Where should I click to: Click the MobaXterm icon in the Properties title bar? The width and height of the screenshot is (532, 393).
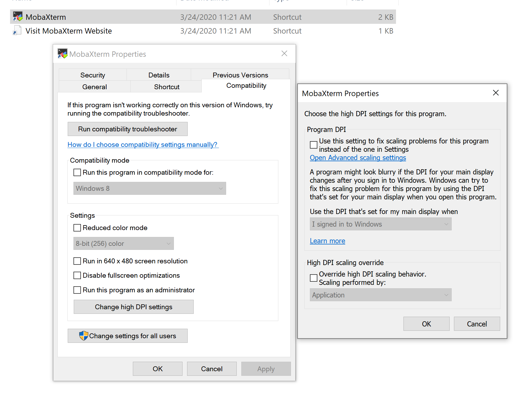[x=62, y=54]
